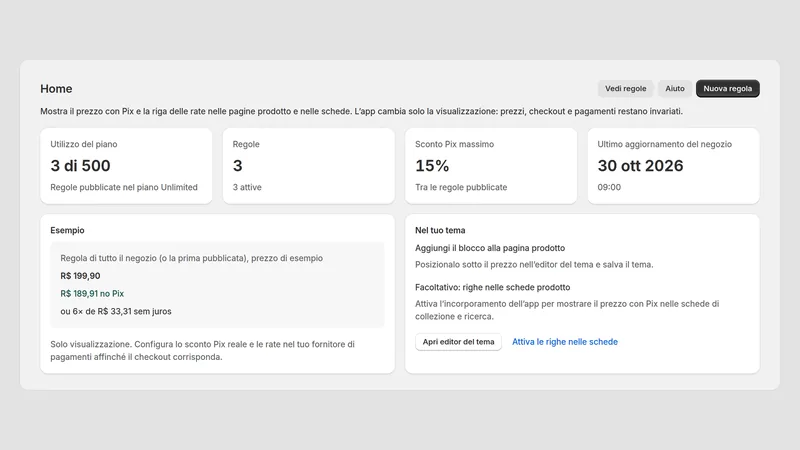The height and width of the screenshot is (450, 800).
Task: Click the R$ 199,90 example price
Action: 80,276
